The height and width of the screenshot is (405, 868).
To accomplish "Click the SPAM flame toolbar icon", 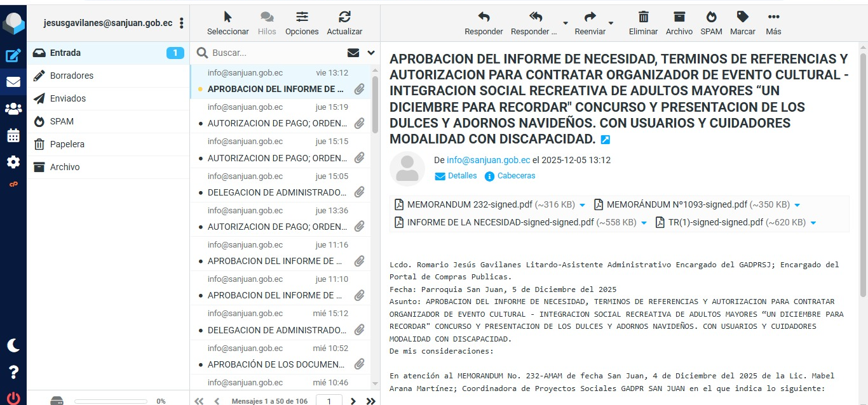I will (711, 22).
